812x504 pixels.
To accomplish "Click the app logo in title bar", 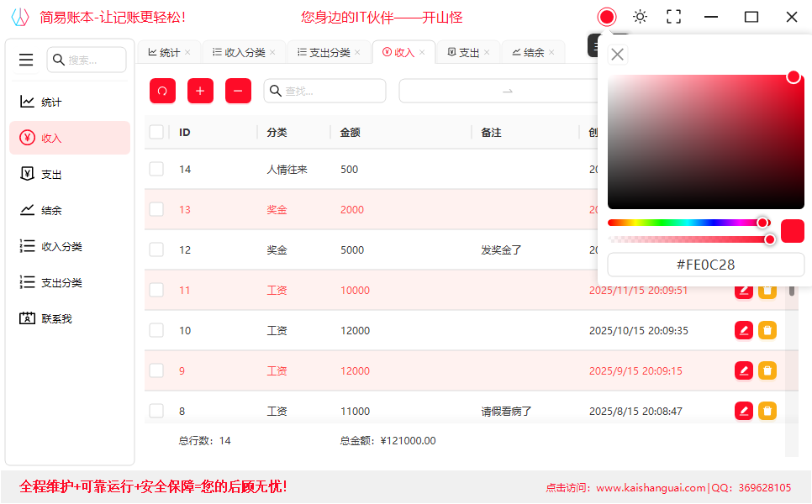I will click(x=20, y=17).
